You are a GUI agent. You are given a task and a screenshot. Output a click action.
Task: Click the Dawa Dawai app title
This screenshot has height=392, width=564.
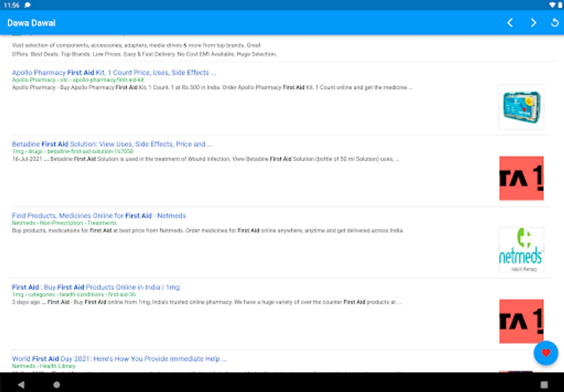tap(31, 23)
